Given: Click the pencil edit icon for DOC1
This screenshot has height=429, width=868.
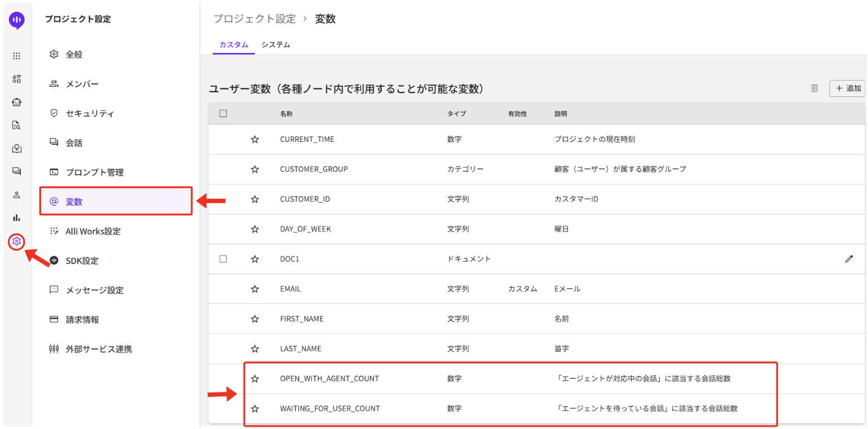Looking at the screenshot, I should [x=849, y=259].
